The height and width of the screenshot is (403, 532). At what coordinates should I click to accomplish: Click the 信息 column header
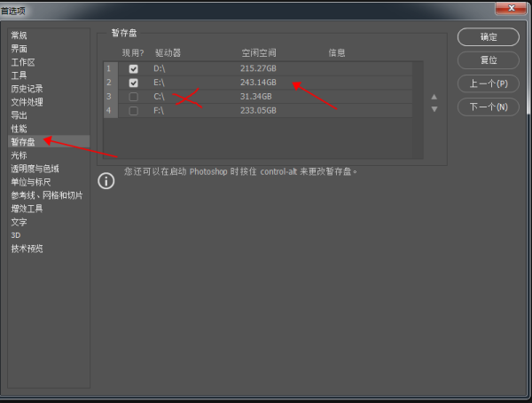(337, 52)
